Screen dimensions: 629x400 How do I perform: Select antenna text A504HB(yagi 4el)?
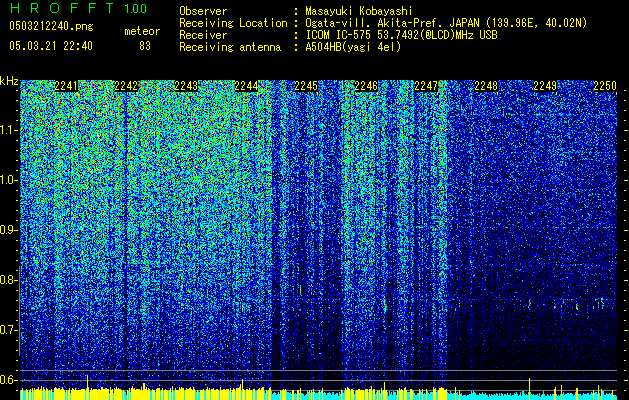tap(353, 47)
